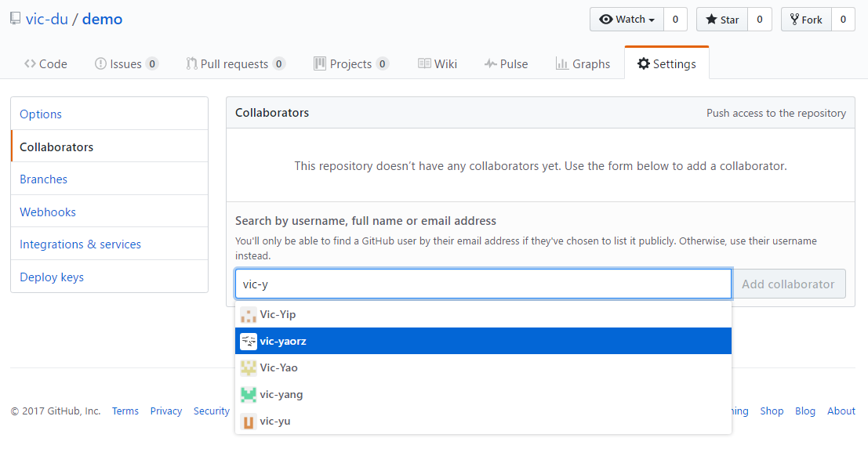
Task: Open the Privacy footer link
Action: click(166, 411)
